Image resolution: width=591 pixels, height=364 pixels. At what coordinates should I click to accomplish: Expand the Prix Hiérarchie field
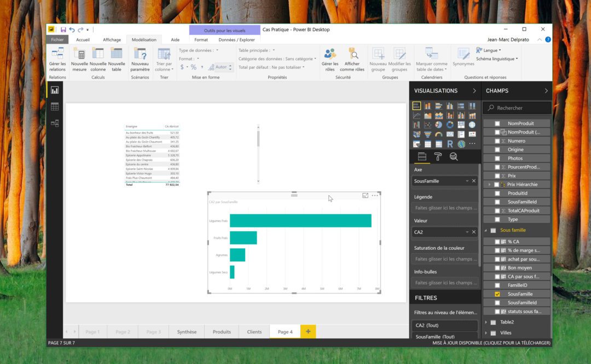(x=489, y=185)
